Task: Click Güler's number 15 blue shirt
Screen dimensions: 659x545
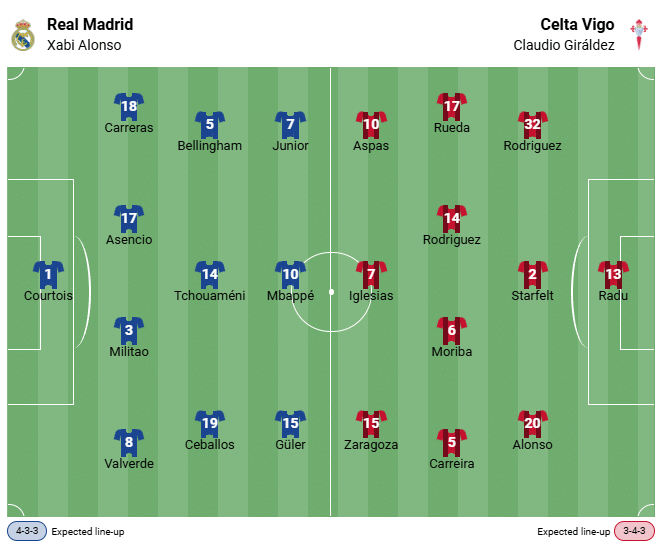Action: tap(290, 423)
